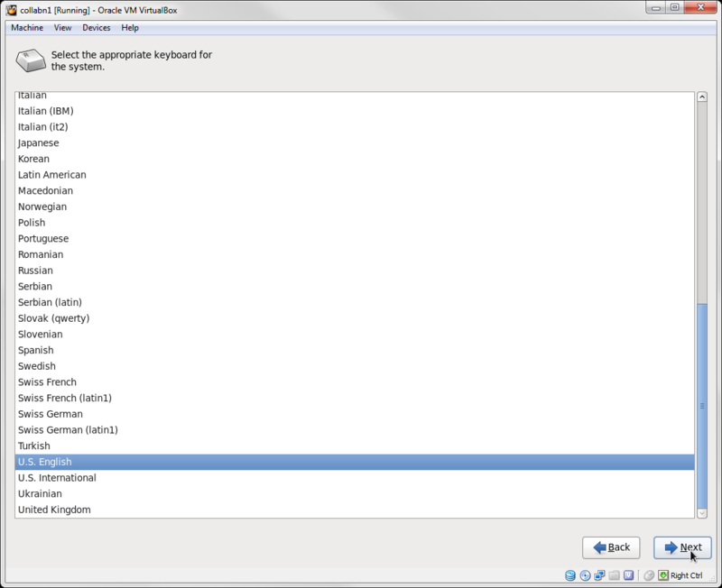
Task: Click the VirtualBox title bar app icon
Action: point(11,10)
